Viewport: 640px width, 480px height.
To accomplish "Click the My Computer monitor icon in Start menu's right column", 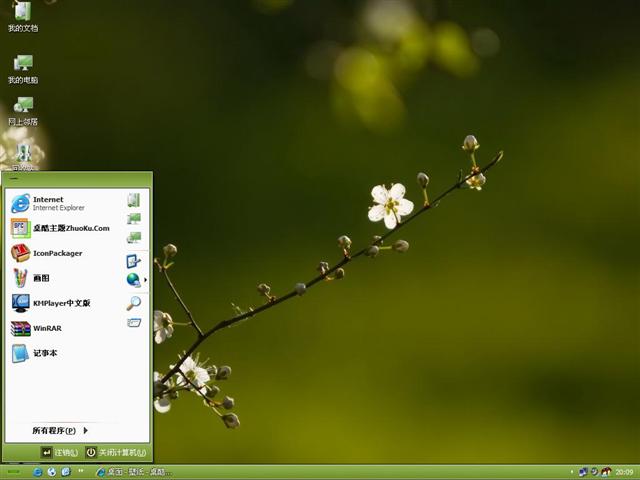I will pyautogui.click(x=134, y=219).
